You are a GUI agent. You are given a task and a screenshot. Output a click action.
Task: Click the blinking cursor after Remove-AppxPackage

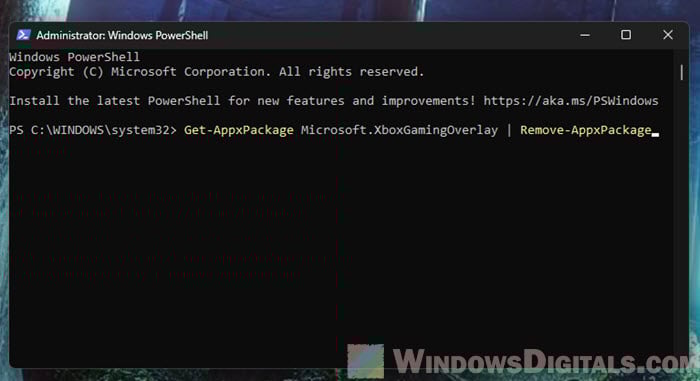pos(655,134)
